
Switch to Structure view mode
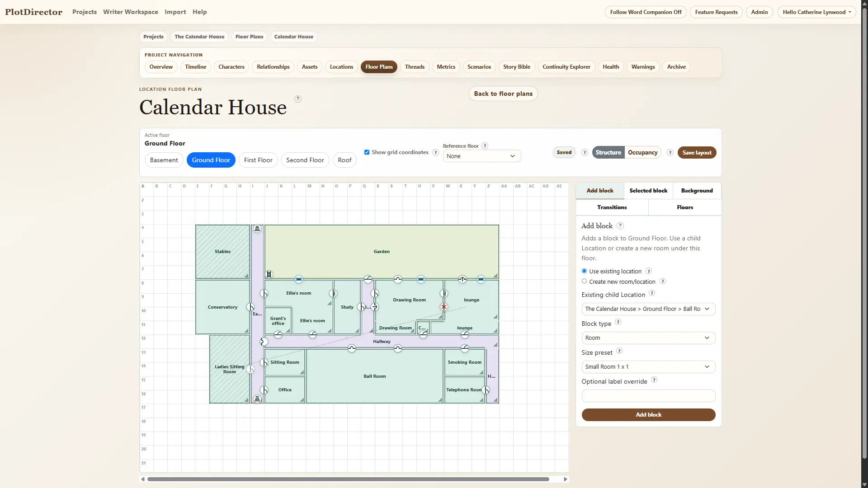pyautogui.click(x=609, y=153)
